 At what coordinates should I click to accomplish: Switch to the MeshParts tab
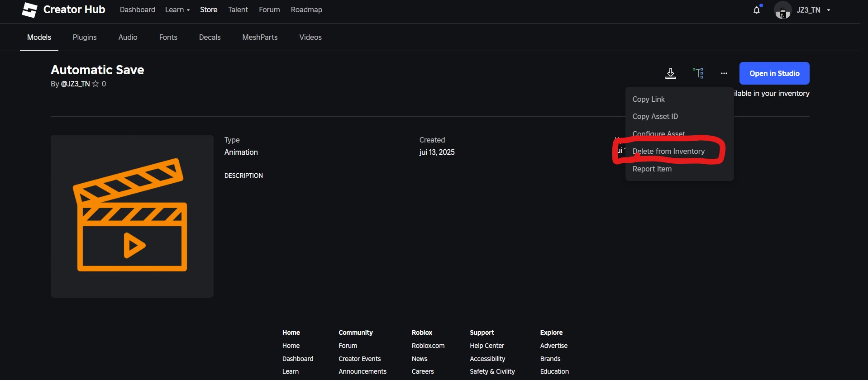click(x=260, y=37)
